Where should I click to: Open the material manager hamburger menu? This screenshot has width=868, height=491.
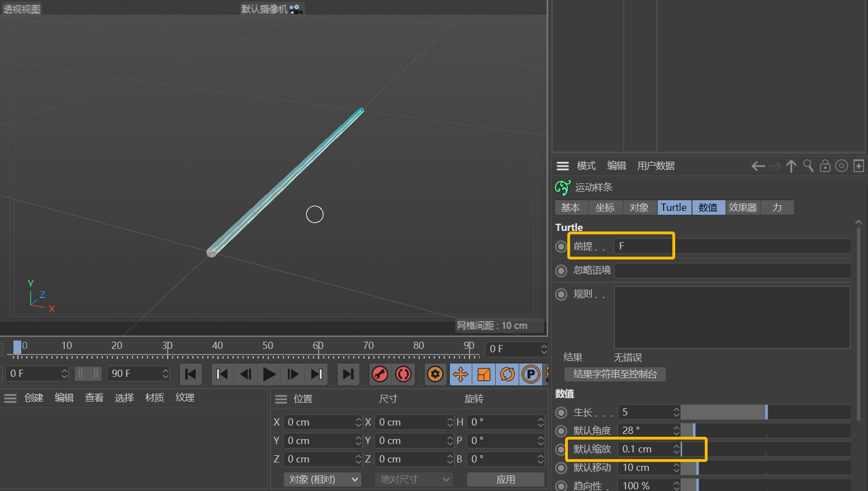coord(11,398)
